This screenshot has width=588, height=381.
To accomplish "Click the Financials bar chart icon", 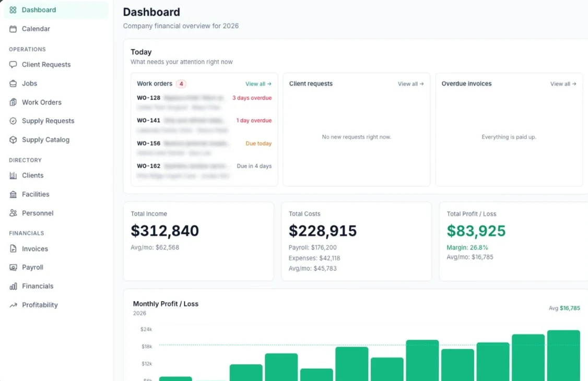I will (13, 286).
